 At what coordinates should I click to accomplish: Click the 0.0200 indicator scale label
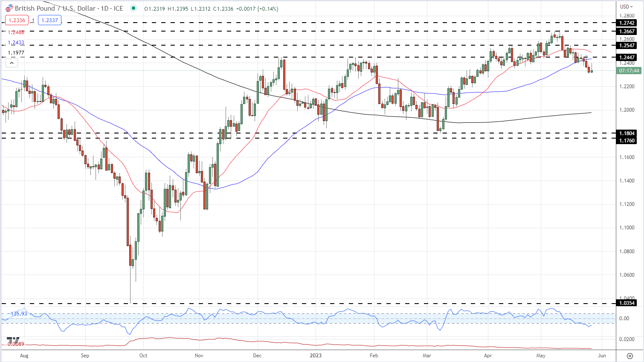[x=627, y=339]
